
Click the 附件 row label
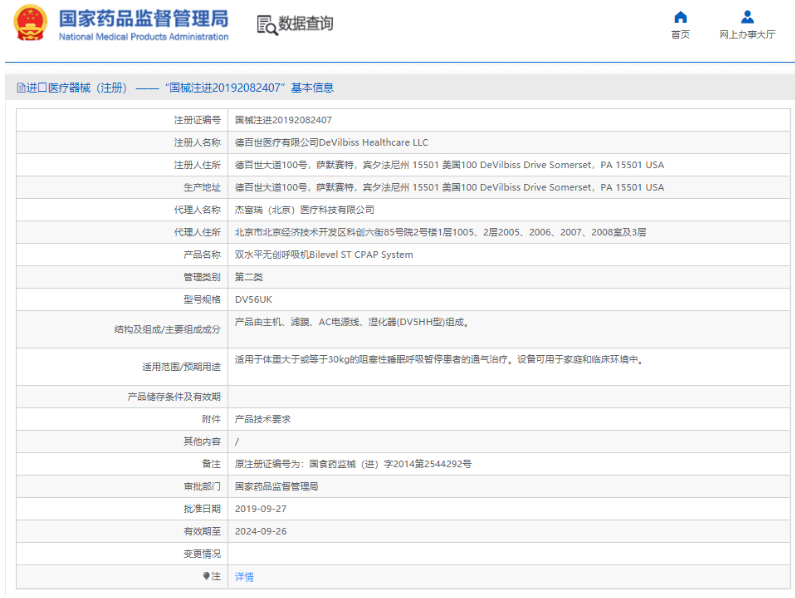pyautogui.click(x=211, y=419)
